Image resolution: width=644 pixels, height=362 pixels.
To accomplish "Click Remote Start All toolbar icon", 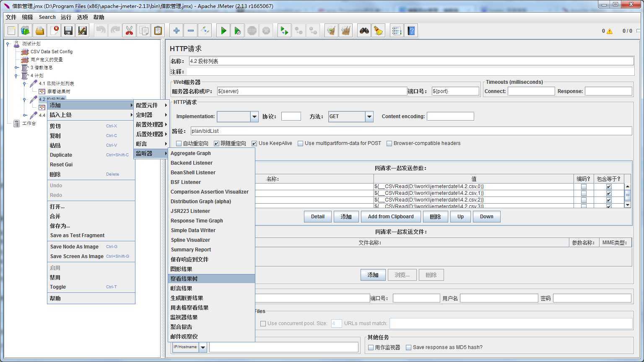I will click(x=285, y=31).
